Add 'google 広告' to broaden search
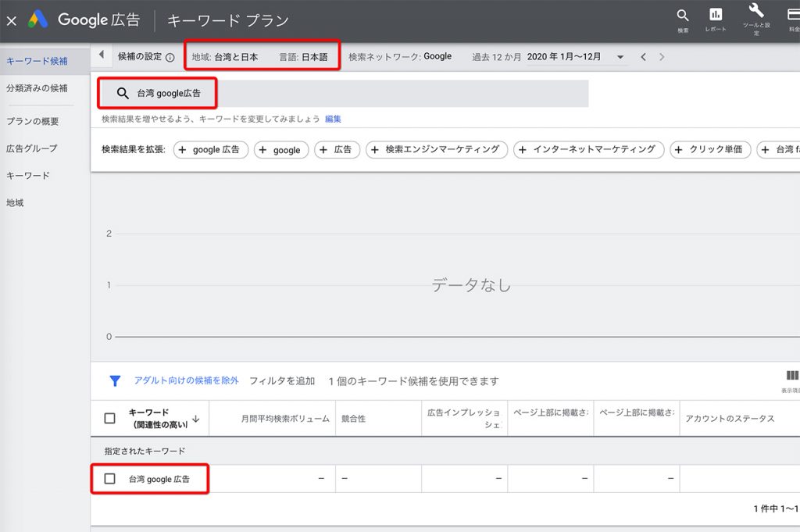Screen dimensions: 800x532 pyautogui.click(x=211, y=150)
